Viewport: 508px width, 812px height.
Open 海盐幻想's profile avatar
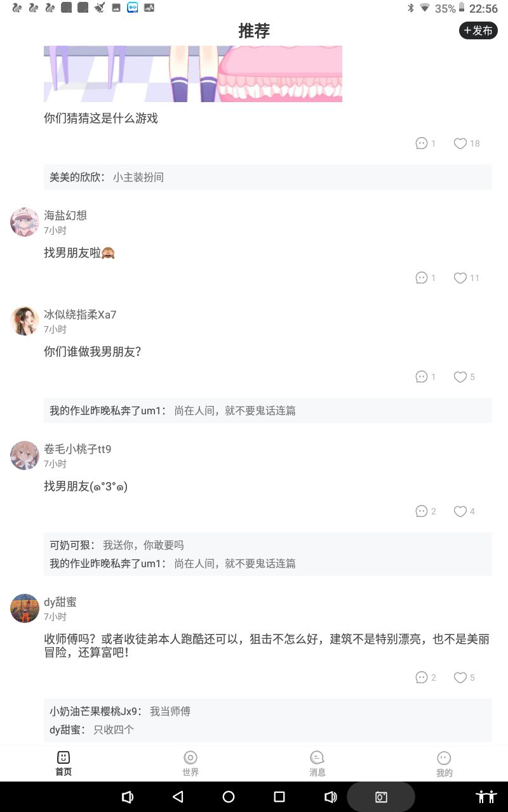pos(25,222)
